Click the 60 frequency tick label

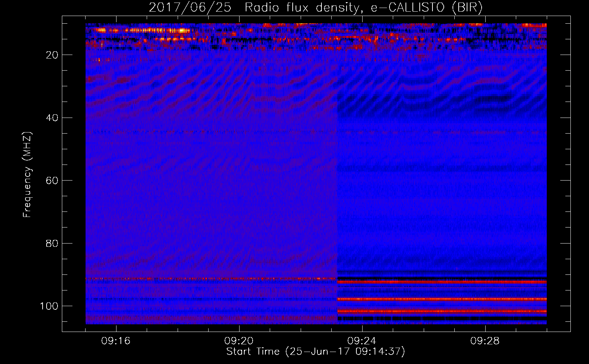tap(52, 181)
